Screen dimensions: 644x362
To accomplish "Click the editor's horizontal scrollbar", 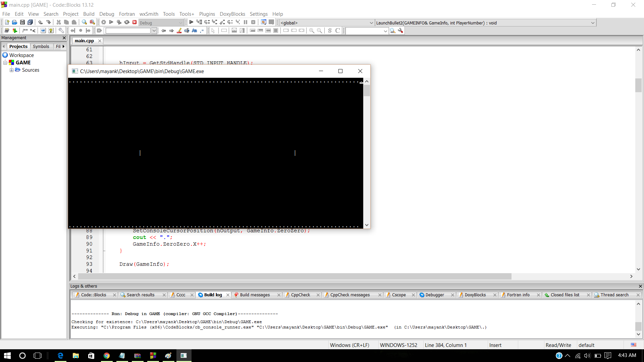I will tap(292, 277).
